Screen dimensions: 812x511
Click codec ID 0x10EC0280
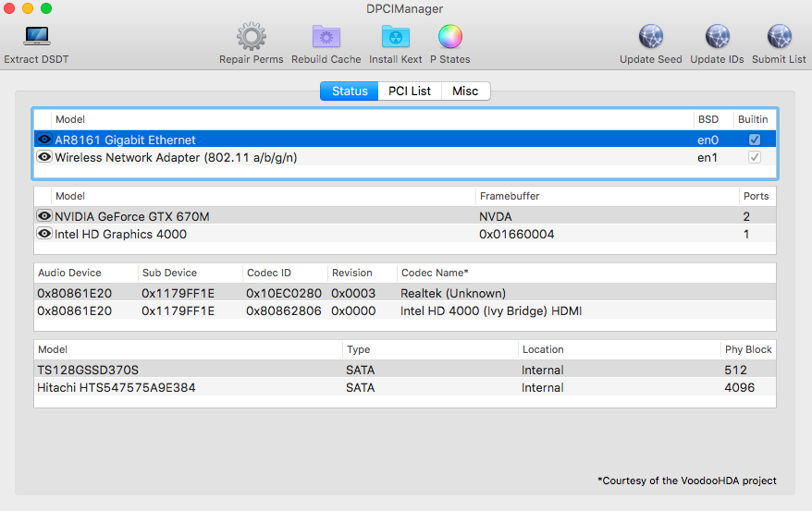pos(284,293)
